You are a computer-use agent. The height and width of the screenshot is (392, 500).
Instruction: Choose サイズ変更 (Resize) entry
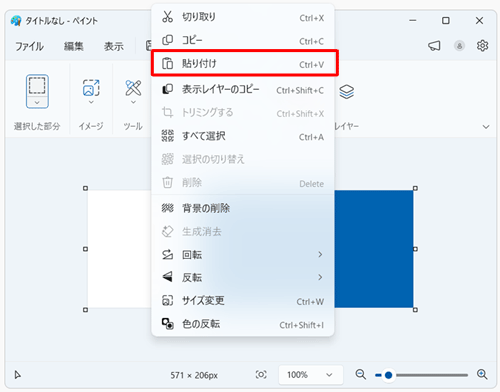point(243,301)
